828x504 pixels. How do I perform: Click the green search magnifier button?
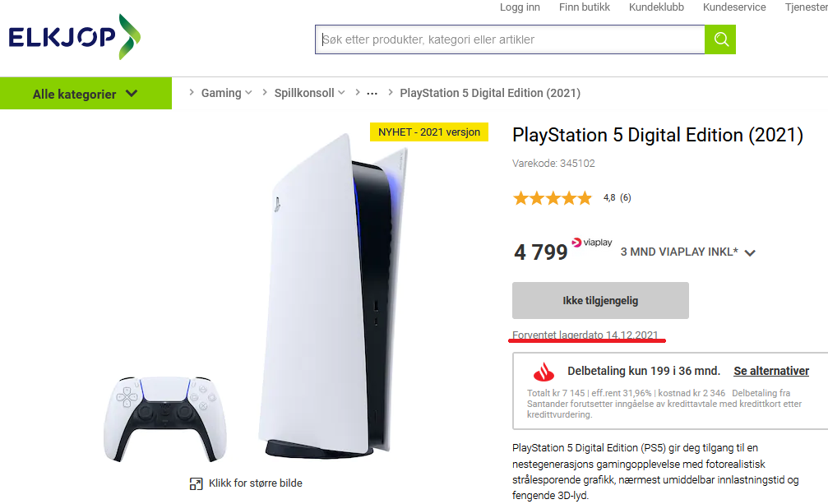tap(720, 39)
